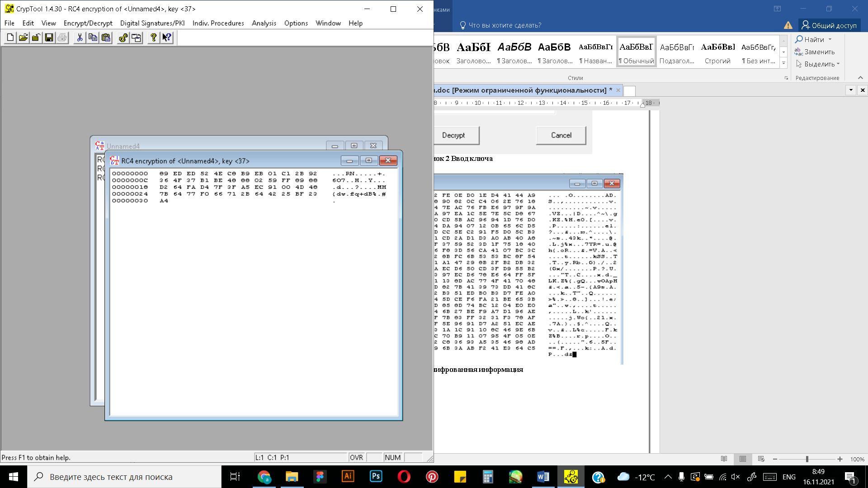Open the Windows Start menu
Image resolution: width=868 pixels, height=488 pixels.
14,477
